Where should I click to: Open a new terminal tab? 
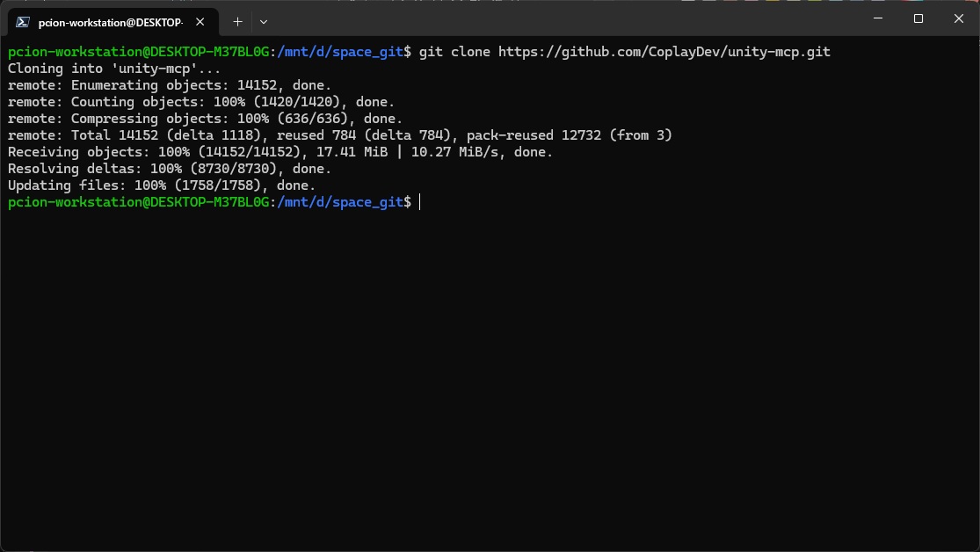tap(237, 22)
